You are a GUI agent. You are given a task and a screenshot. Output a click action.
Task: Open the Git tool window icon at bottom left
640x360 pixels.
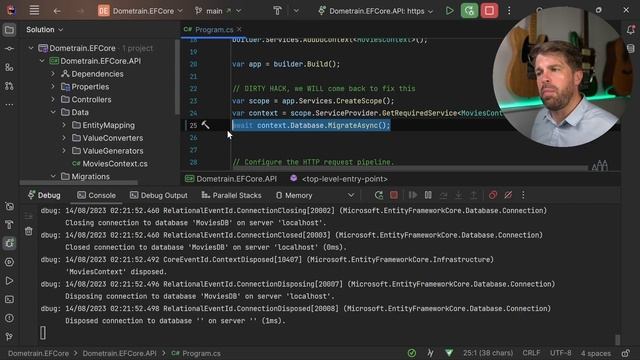pyautogui.click(x=9, y=337)
